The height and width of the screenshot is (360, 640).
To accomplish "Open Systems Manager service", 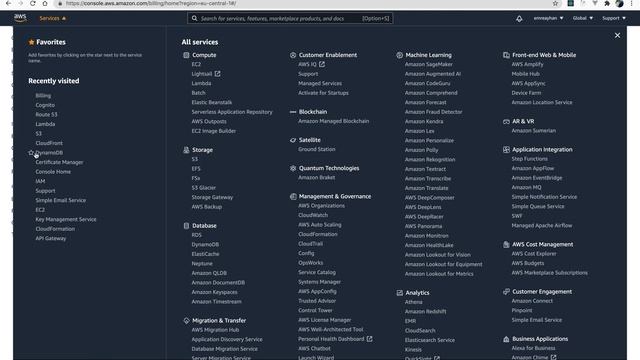I will tap(320, 282).
